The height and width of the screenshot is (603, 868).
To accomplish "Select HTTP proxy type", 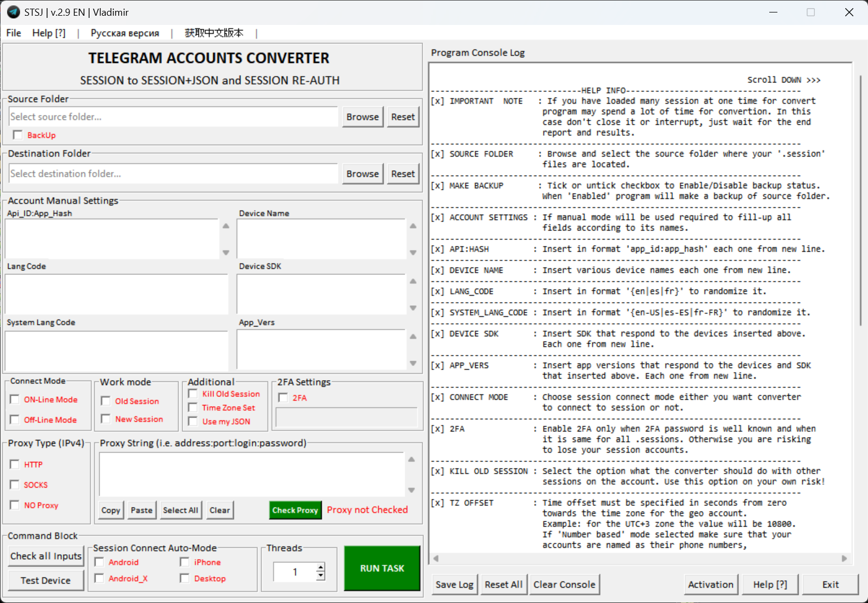I will (x=15, y=464).
